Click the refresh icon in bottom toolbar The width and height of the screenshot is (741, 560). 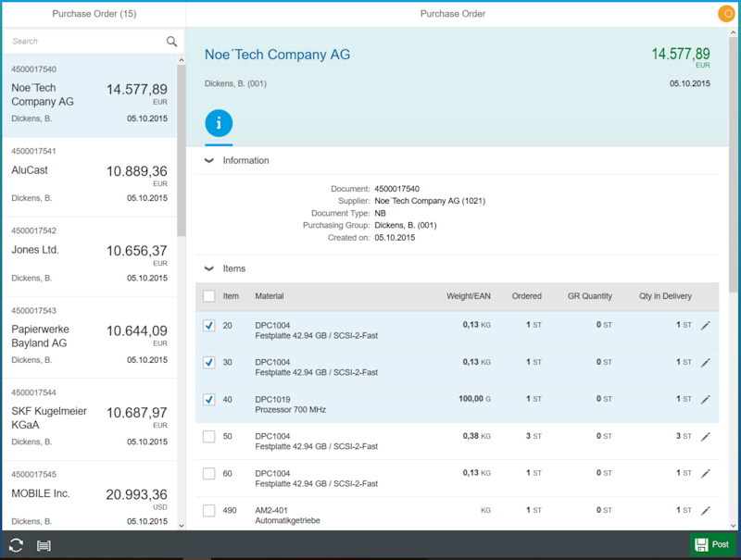point(16,545)
